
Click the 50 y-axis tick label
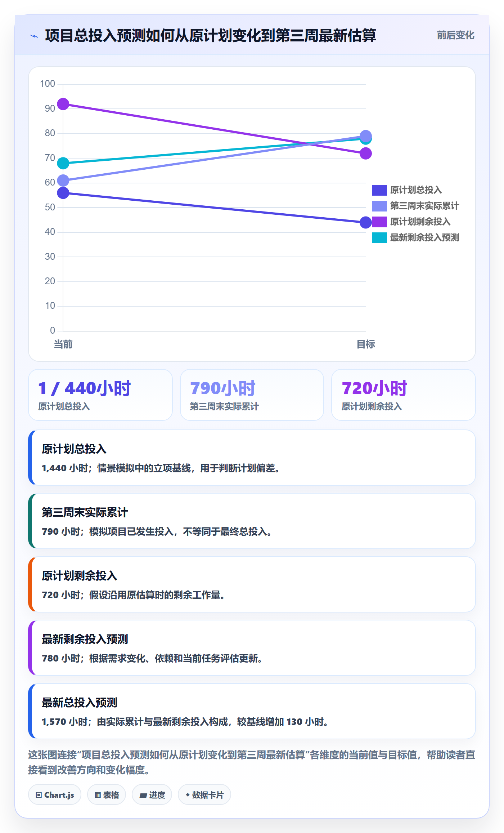(x=50, y=207)
